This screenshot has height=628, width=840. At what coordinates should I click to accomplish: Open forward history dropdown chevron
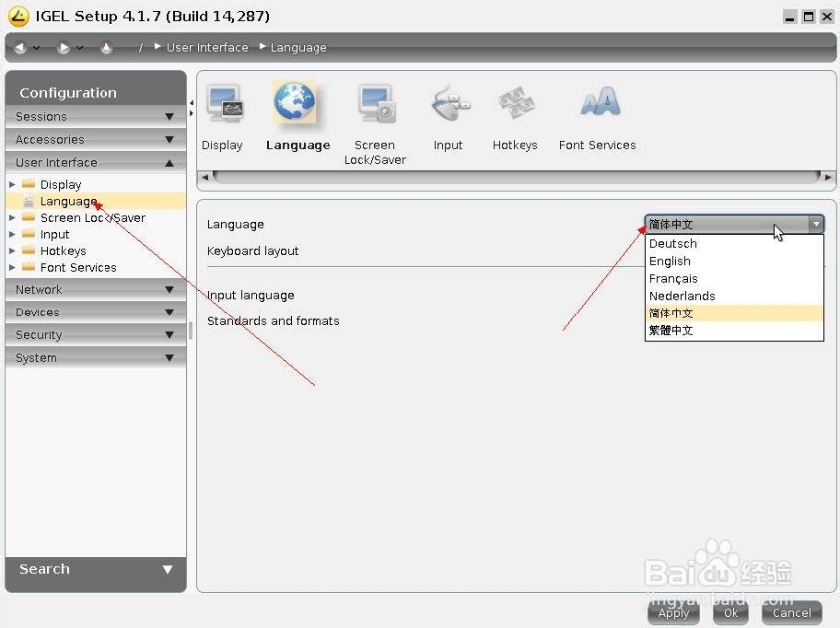(x=80, y=48)
